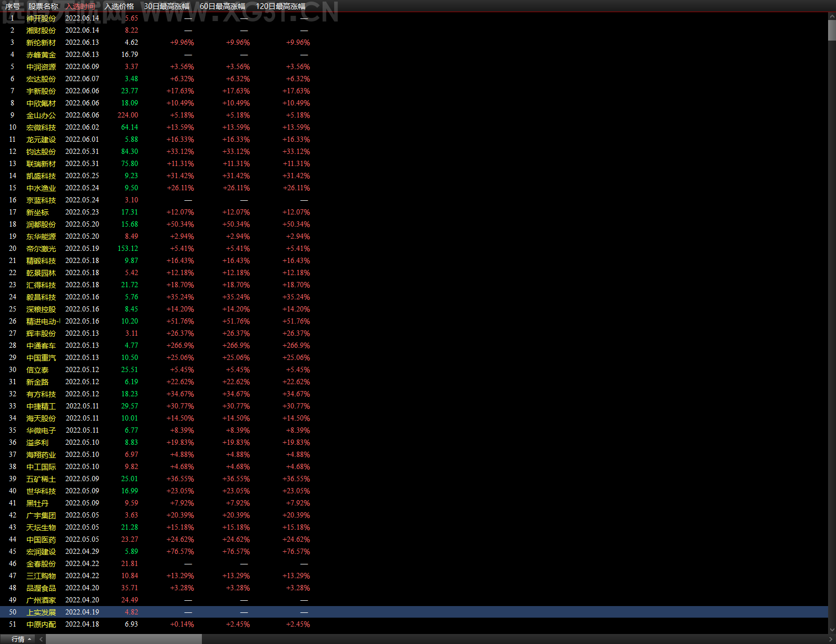Screen dimensions: 836x644
Task: Select stock 中原内配 in row 51
Action: (x=41, y=625)
